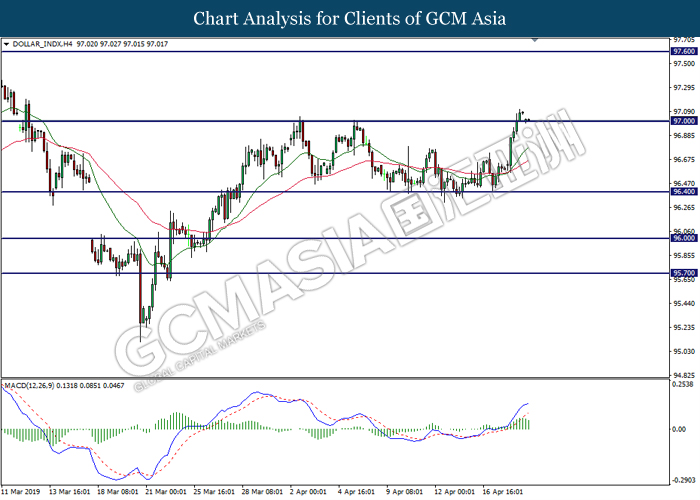
Task: Select the 97.000 resistance level price tag
Action: point(684,121)
